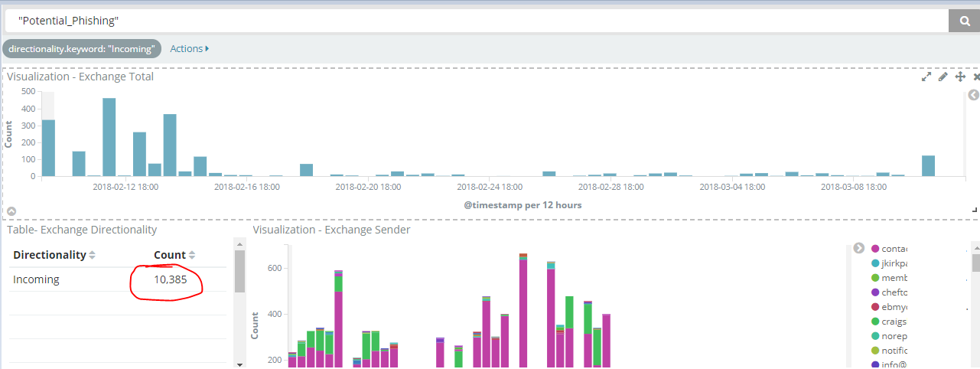The image size is (980, 369).
Task: Click the last bar in Exchange Total chart
Action: pyautogui.click(x=929, y=165)
